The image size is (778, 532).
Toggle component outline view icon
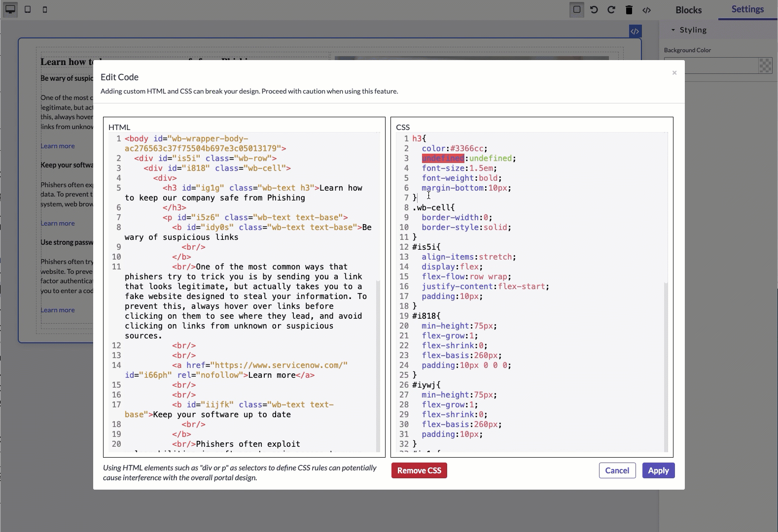coord(576,9)
